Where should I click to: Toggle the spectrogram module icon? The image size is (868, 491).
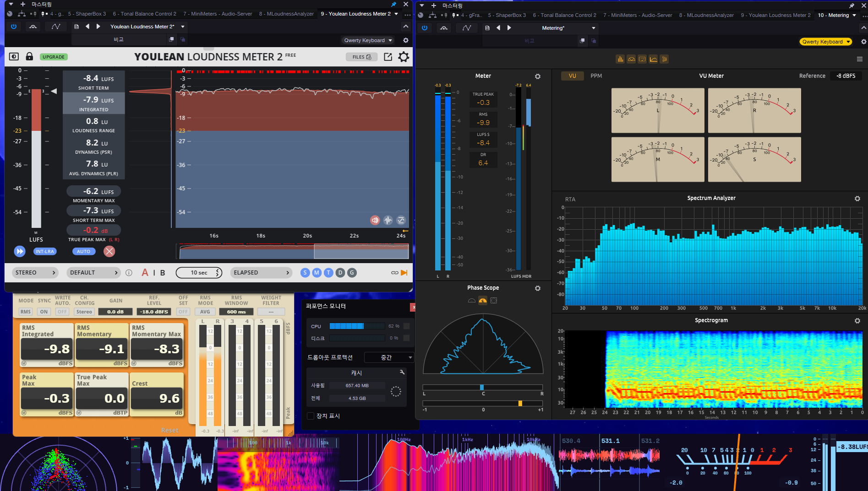pos(664,59)
